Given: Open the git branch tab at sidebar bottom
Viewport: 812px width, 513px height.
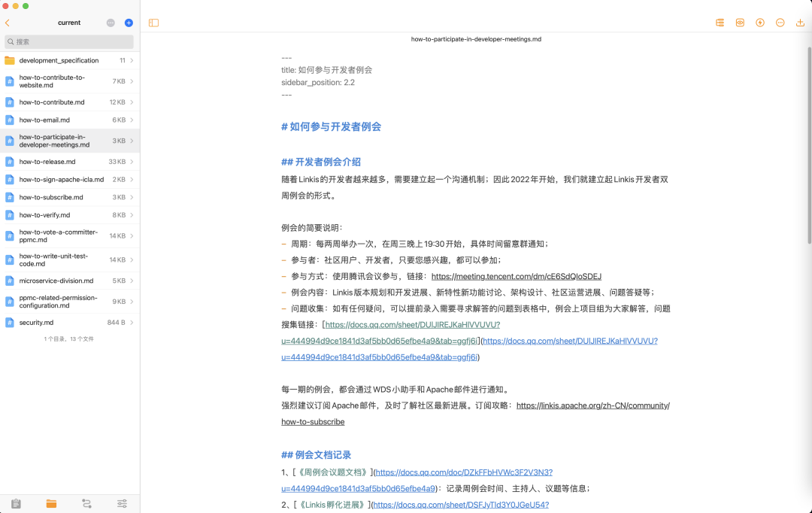Looking at the screenshot, I should tap(86, 504).
